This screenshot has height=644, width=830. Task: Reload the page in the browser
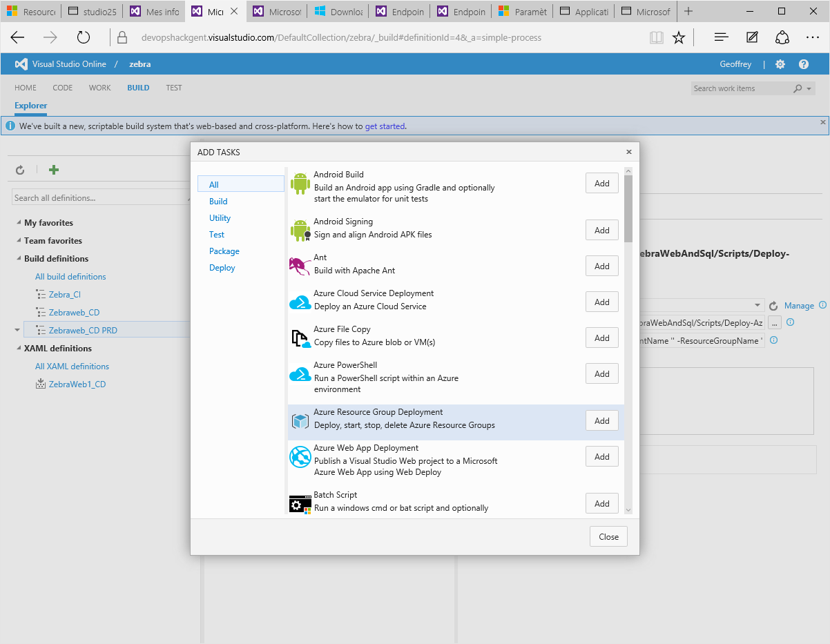coord(84,37)
